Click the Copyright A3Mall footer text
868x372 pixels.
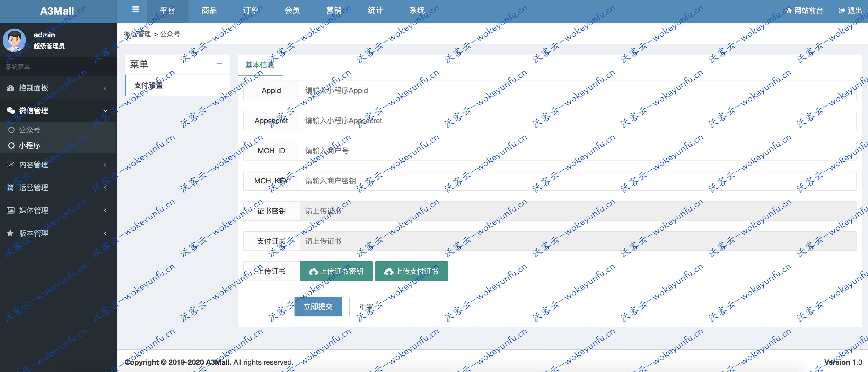click(209, 362)
